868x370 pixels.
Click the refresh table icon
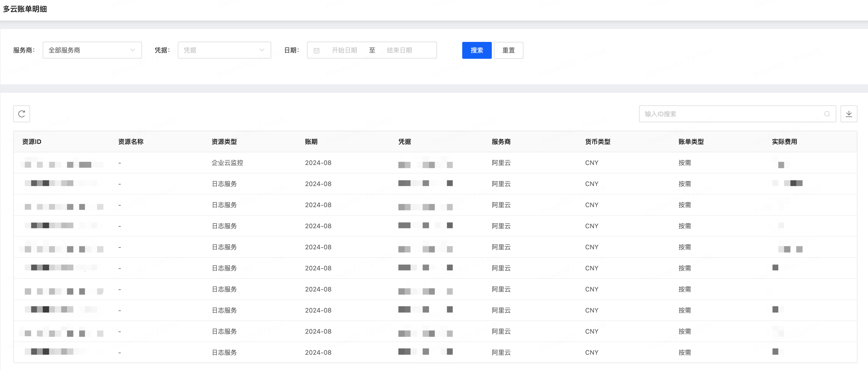(22, 114)
